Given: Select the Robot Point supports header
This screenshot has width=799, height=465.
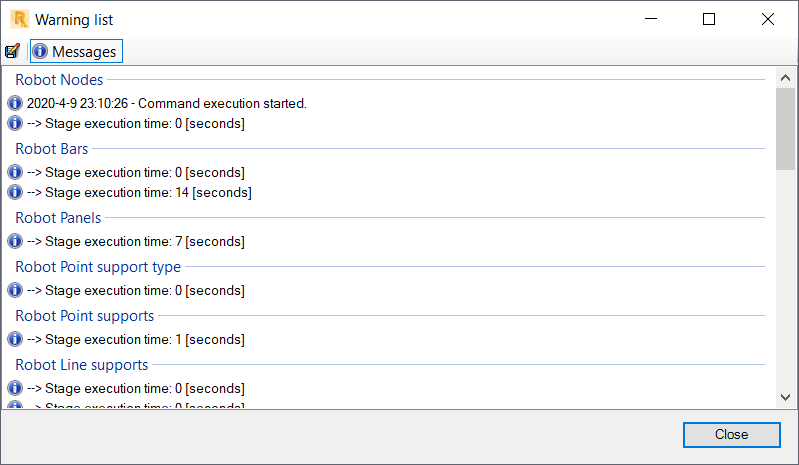Looking at the screenshot, I should pos(85,316).
